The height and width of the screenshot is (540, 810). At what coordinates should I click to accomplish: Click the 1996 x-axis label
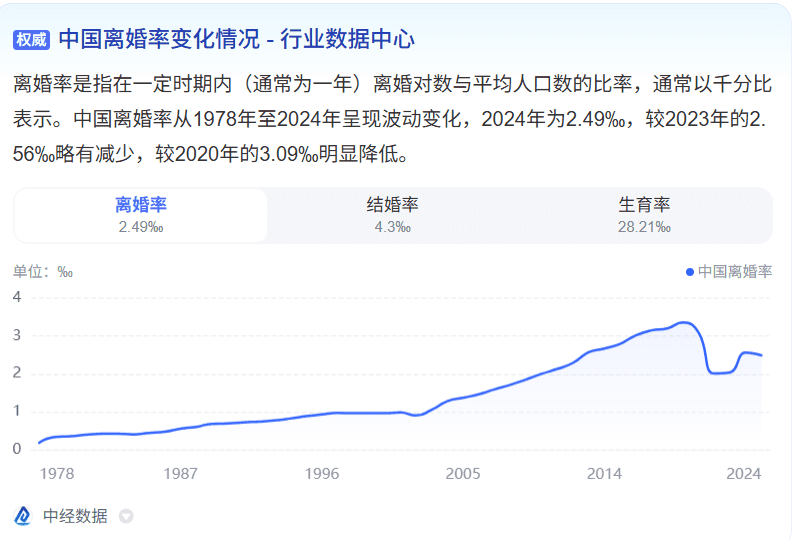click(321, 473)
